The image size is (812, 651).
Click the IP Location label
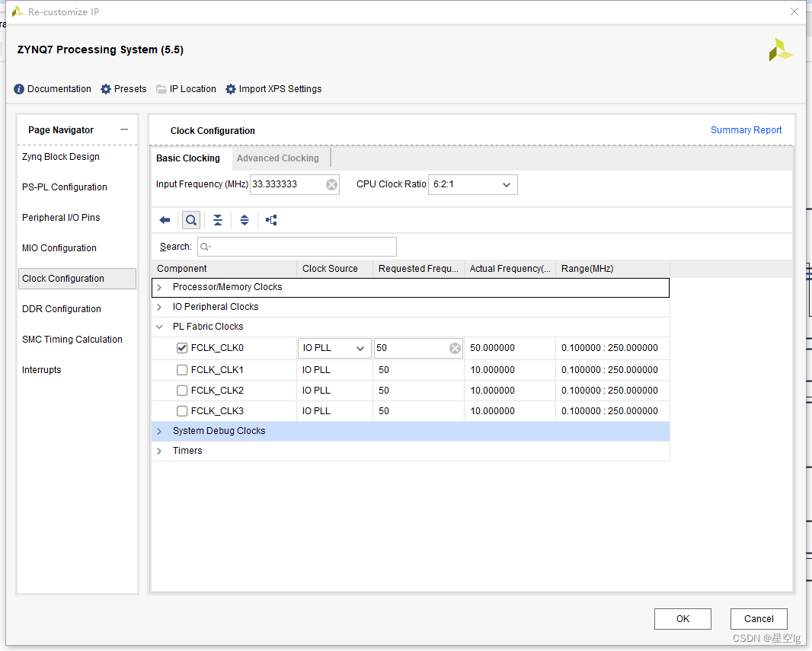(193, 89)
